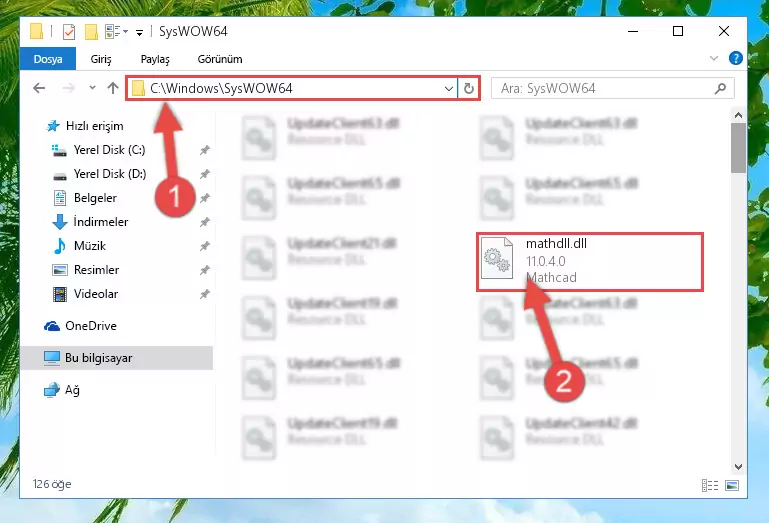Open Resimler folder in sidebar
The image size is (769, 523).
(x=96, y=270)
